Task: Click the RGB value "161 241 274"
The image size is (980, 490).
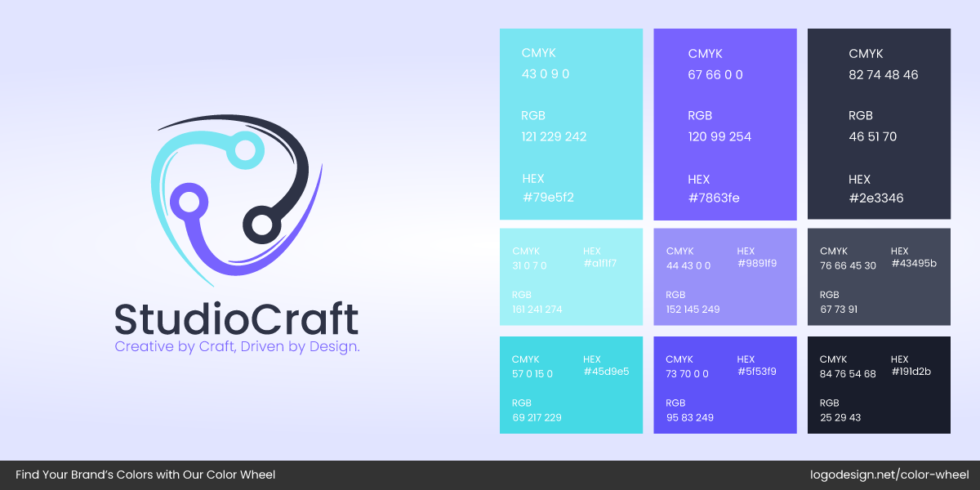Action: coord(537,310)
